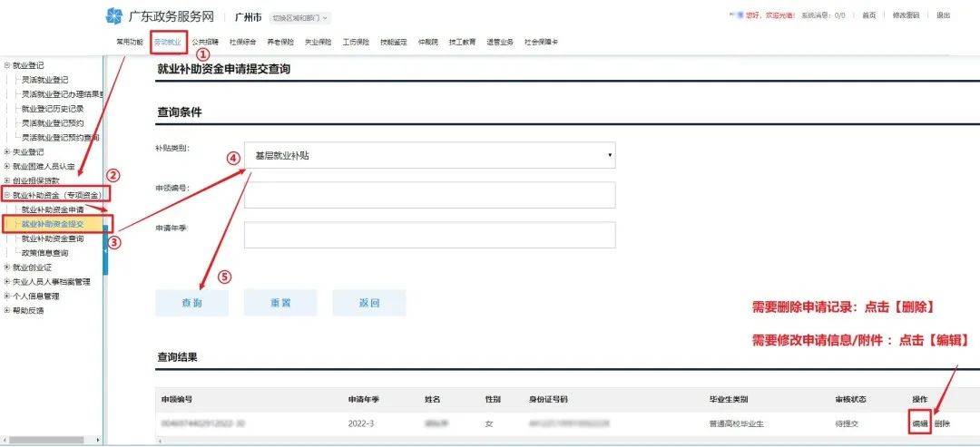Collapse the 就业登记 tree node
Screen dimensions: 980x447
(7, 65)
